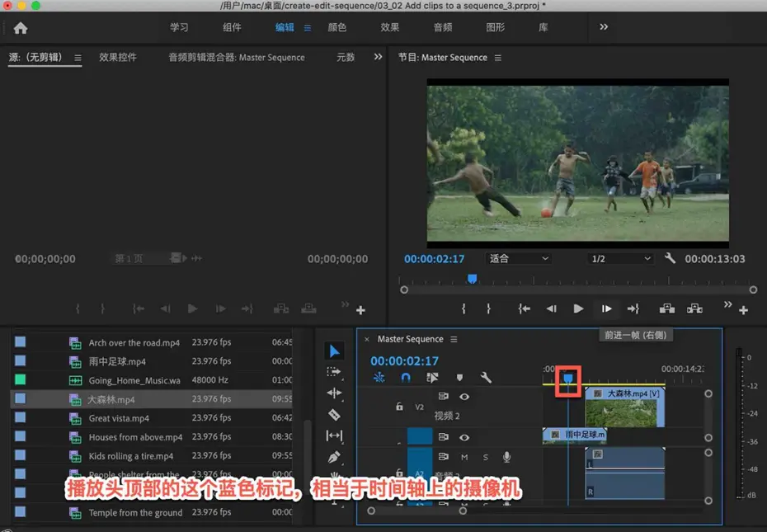Screen dimensions: 767x532
Task: Open the 效果控件 panel tab
Action: [x=118, y=57]
